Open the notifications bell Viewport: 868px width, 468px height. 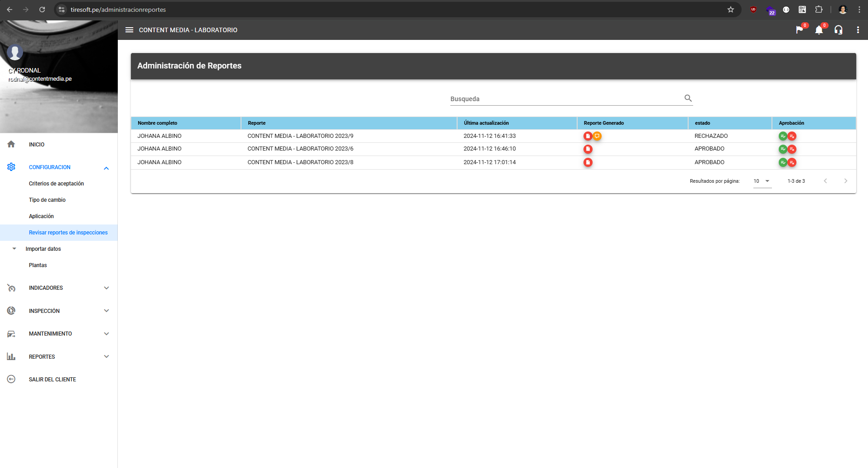point(819,30)
